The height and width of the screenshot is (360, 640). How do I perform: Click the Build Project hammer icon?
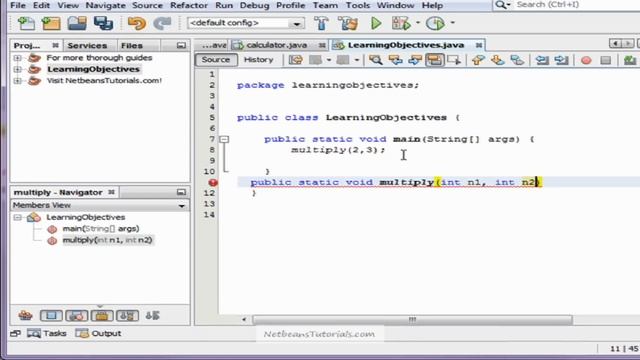coord(322,23)
